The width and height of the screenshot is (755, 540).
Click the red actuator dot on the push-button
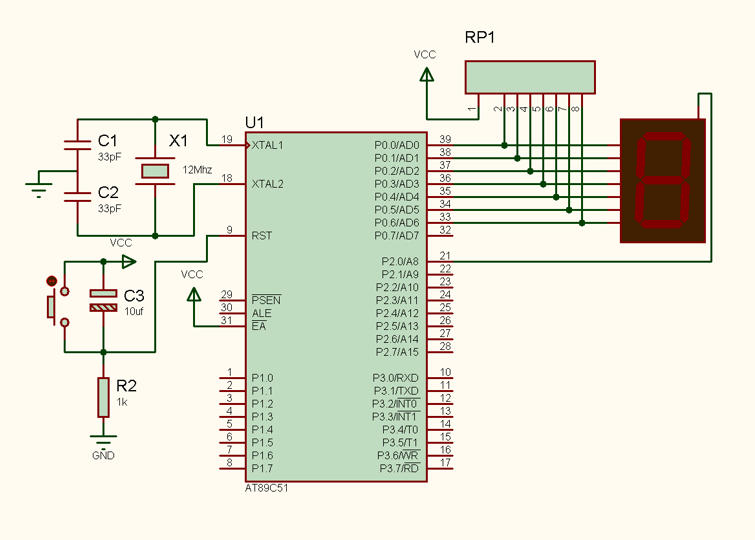pyautogui.click(x=52, y=281)
